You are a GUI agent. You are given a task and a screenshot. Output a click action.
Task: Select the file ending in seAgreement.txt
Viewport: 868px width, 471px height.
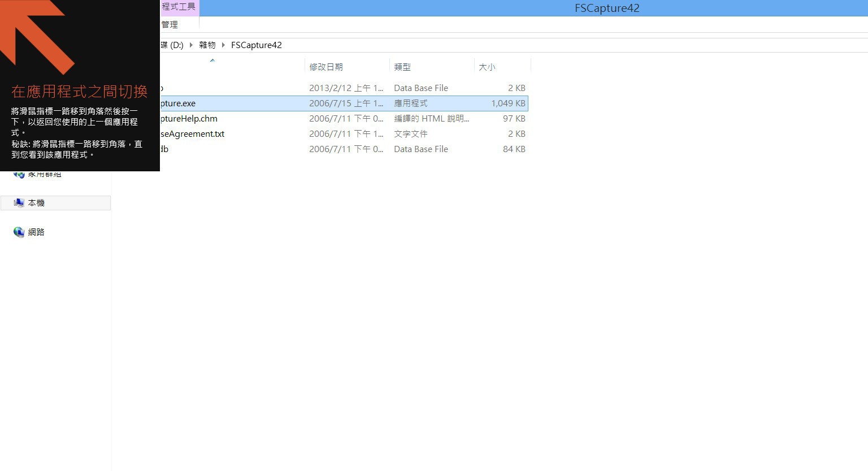[x=193, y=134]
